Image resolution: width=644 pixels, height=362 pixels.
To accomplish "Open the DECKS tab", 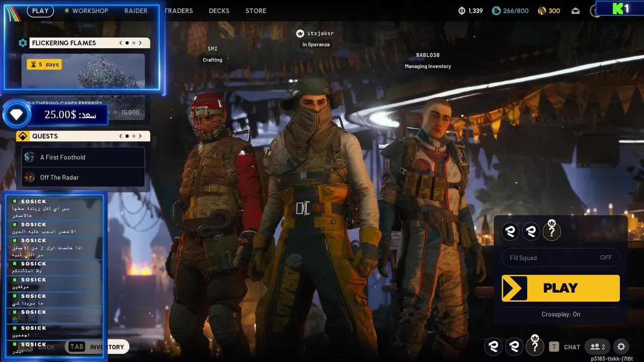I will 219,11.
